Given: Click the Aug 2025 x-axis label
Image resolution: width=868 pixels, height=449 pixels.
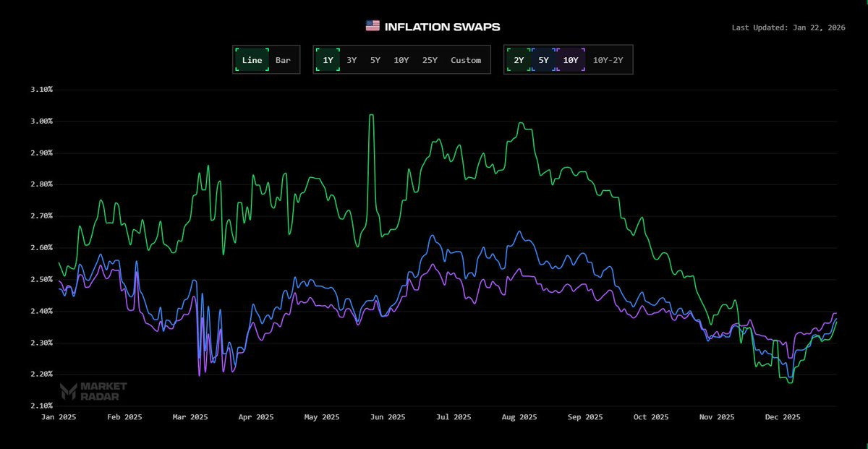Looking at the screenshot, I should (519, 417).
